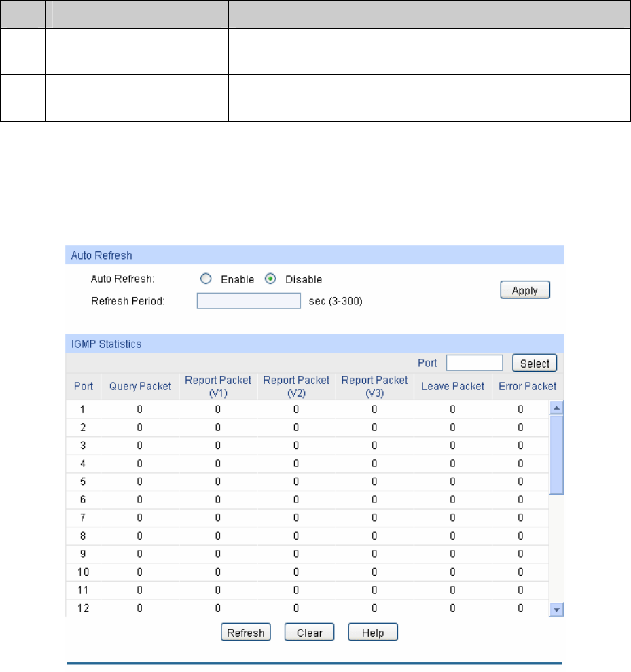Click the Report Packet (V3) header

[375, 386]
